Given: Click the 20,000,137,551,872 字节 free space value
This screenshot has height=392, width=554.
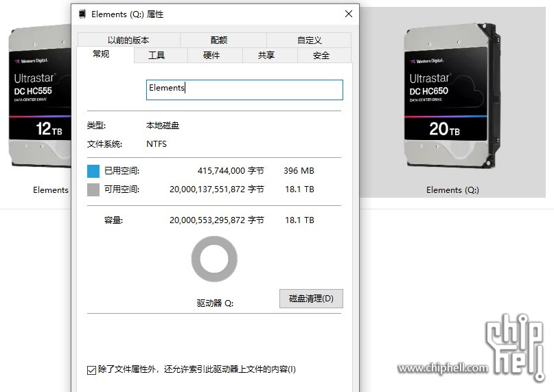Looking at the screenshot, I should [x=217, y=189].
